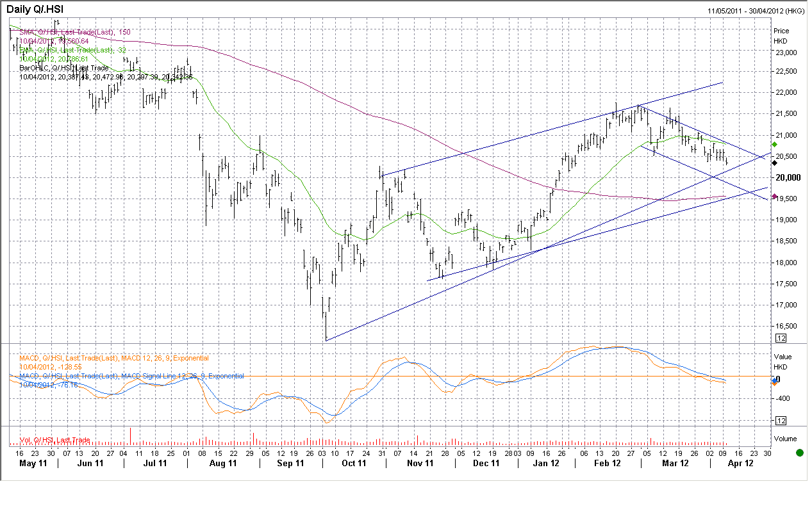
Task: Click the orange MACD value marker diamond
Action: point(774,383)
